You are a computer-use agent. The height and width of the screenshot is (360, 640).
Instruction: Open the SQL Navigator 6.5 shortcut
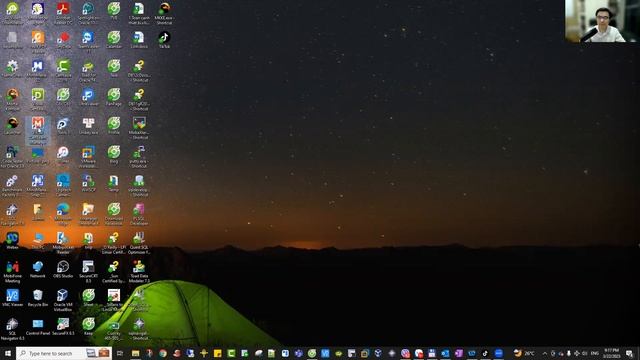(x=12, y=329)
